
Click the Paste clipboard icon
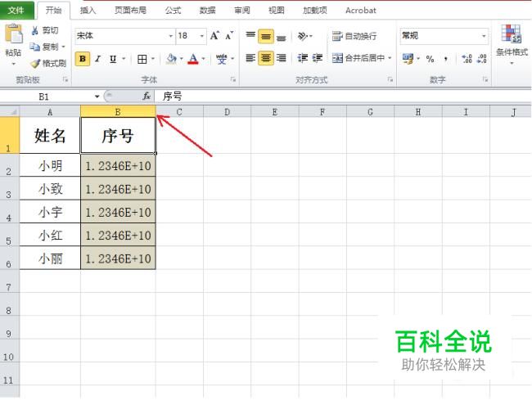(13, 34)
